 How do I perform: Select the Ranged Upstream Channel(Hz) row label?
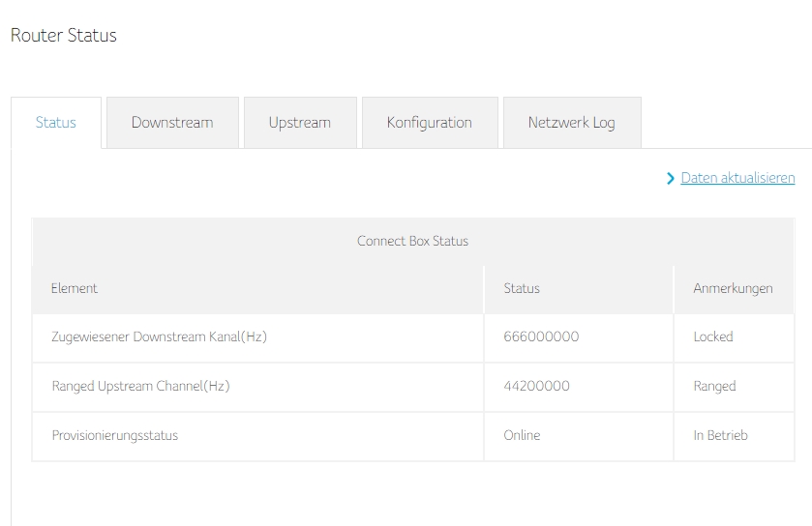140,386
